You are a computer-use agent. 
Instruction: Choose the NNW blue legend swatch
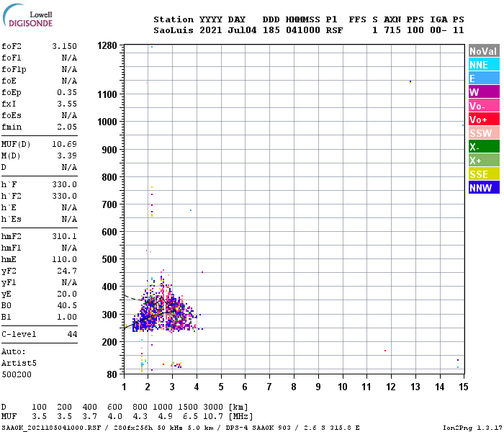tap(484, 188)
